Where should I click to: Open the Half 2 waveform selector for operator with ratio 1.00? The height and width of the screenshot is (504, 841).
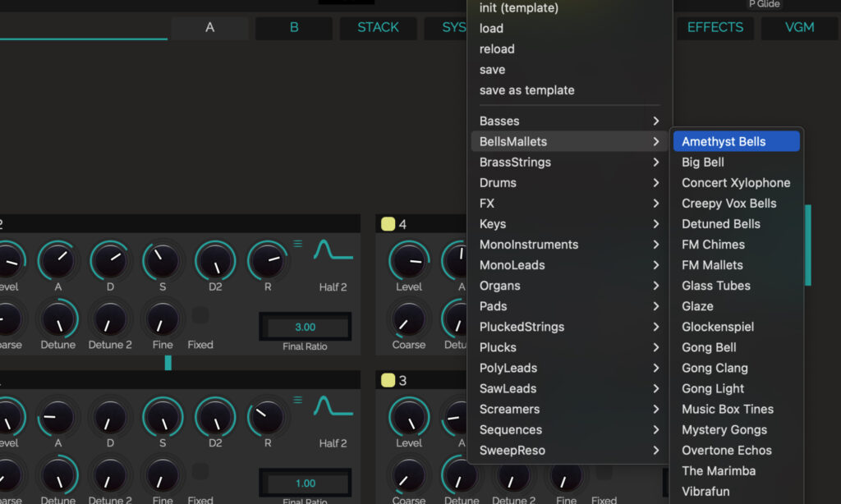tap(333, 406)
